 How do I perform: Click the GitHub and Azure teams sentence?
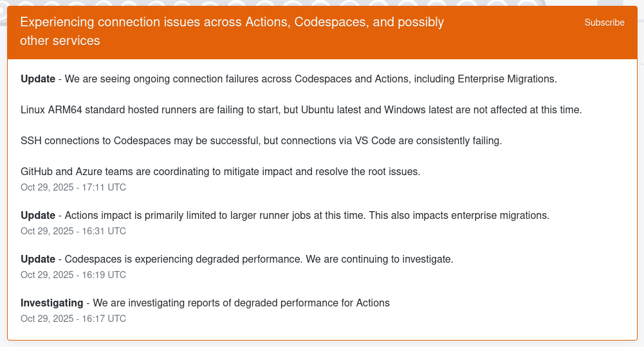coord(220,172)
